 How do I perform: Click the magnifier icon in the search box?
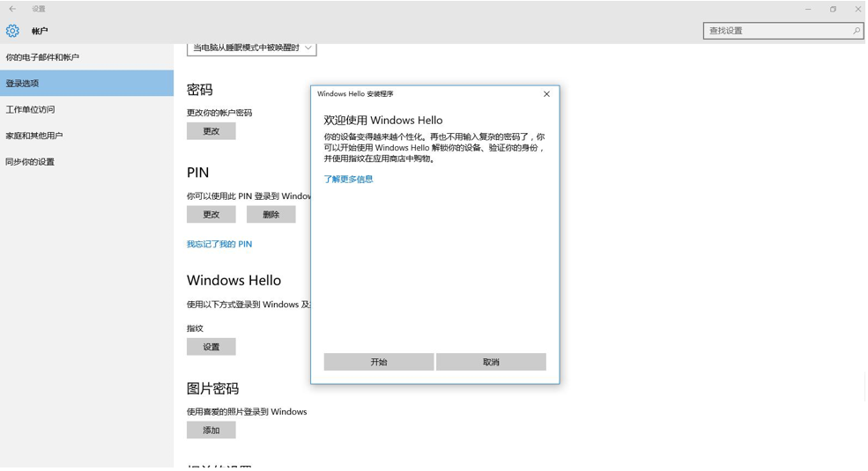[855, 31]
